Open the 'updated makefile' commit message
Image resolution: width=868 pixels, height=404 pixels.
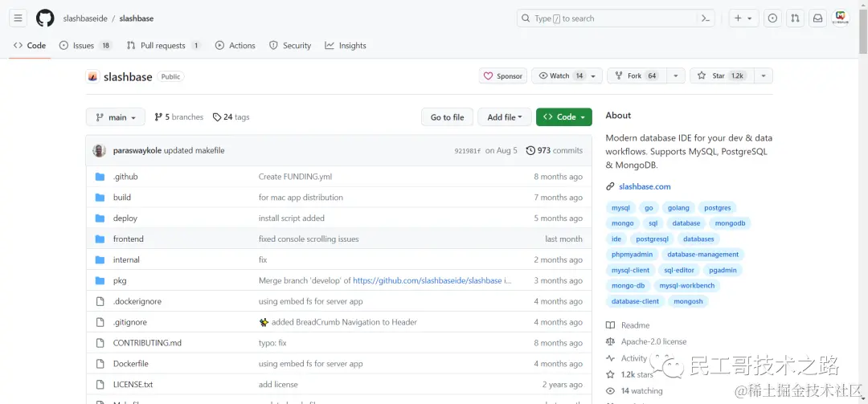(194, 150)
